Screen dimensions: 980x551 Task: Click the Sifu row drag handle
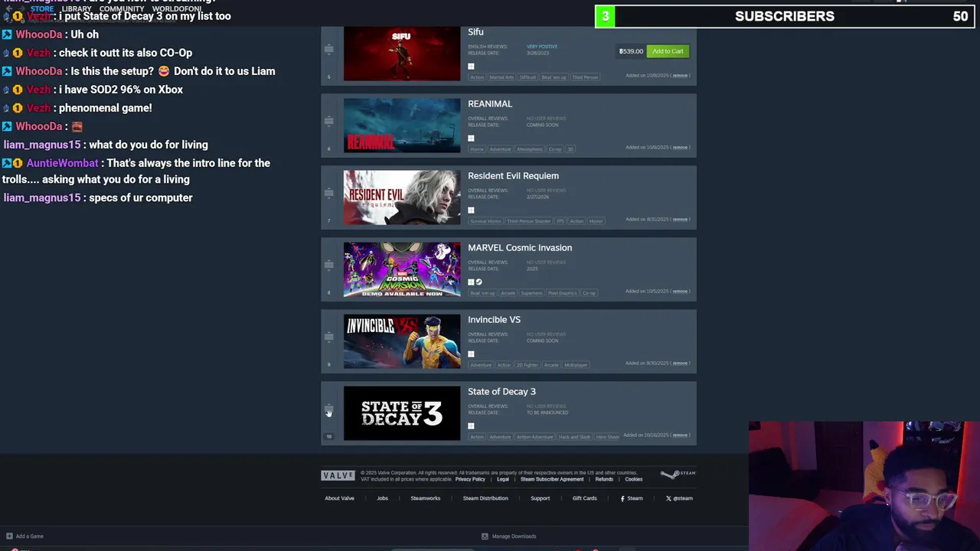coord(328,49)
